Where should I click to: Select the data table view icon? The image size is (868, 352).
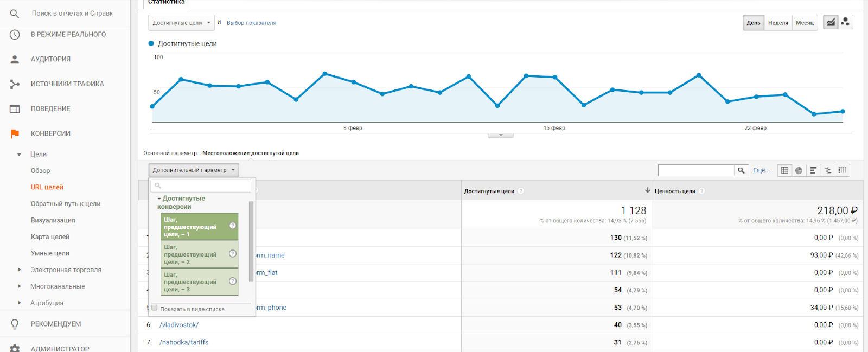(x=784, y=170)
